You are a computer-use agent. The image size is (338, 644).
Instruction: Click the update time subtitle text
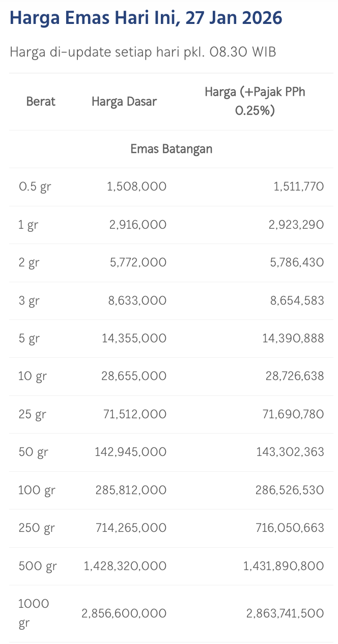click(x=143, y=52)
